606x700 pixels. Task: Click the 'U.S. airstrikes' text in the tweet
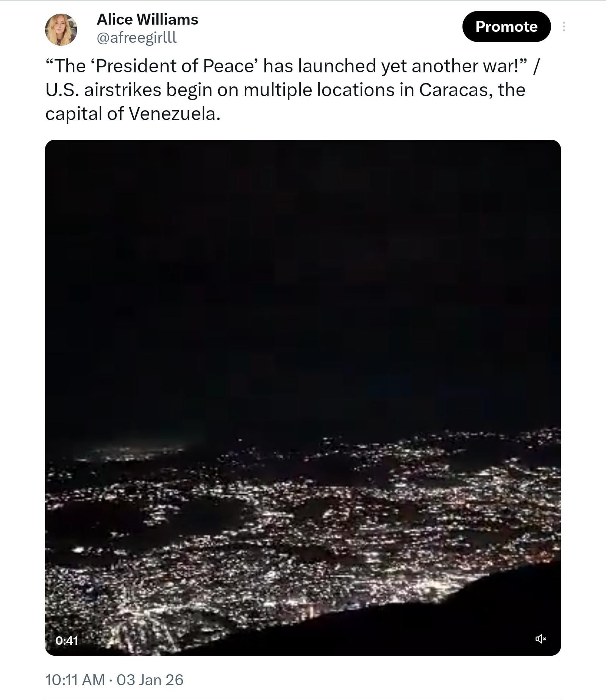click(103, 90)
